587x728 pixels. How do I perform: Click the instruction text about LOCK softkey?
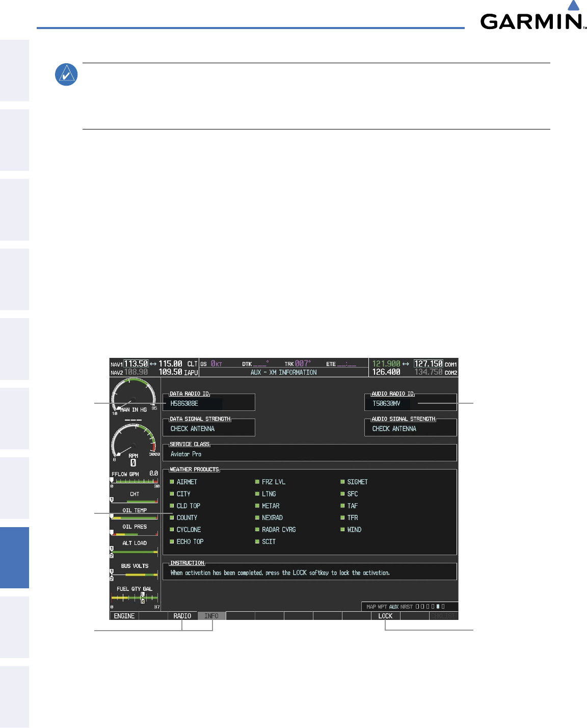pos(280,573)
